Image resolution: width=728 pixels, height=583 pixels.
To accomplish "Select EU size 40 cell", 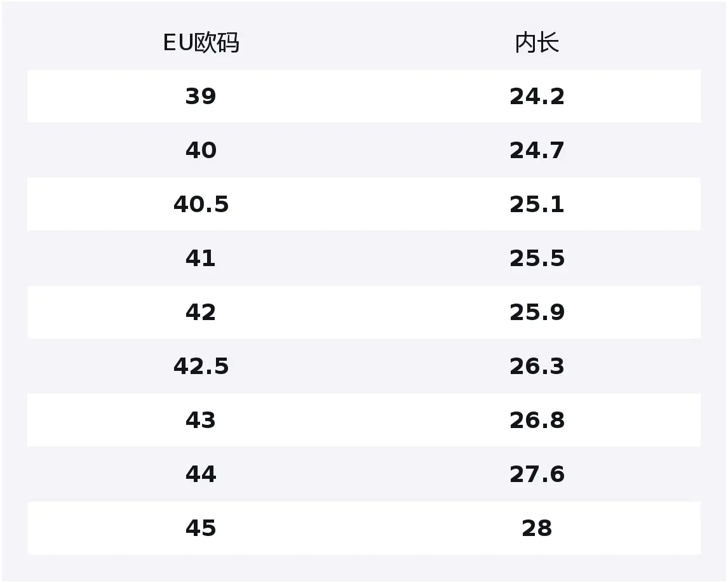I will tap(201, 151).
